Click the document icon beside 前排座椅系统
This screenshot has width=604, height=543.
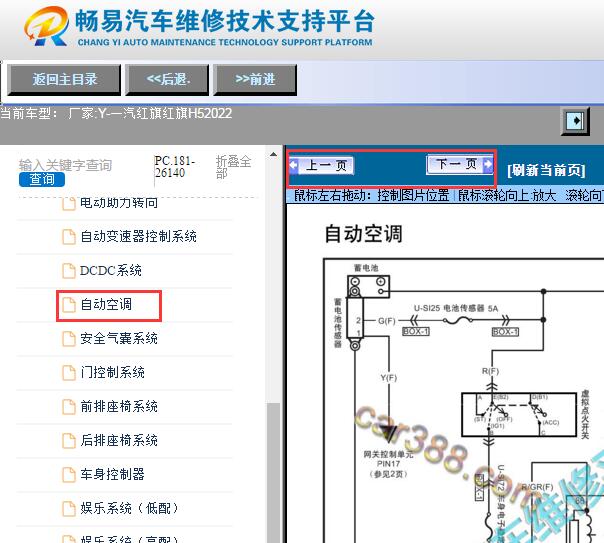[69, 407]
